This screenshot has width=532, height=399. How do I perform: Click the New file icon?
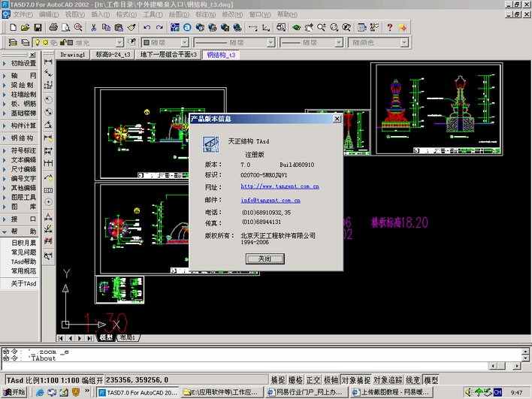14,28
